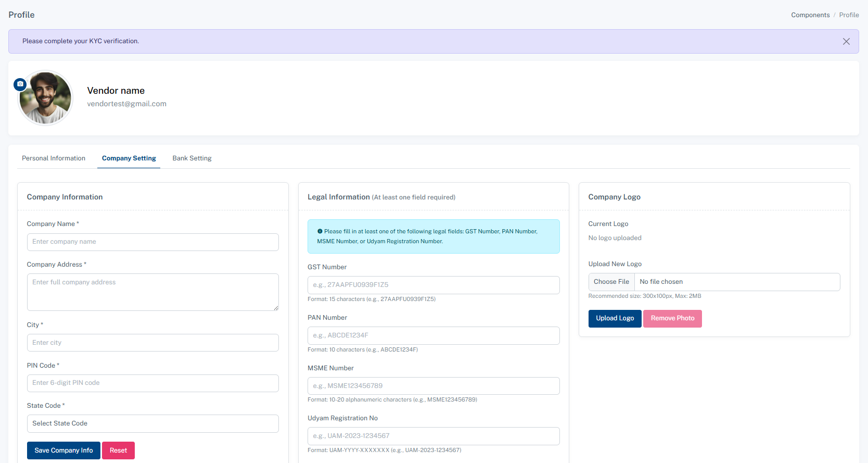Select the Company Setting tab

(129, 158)
